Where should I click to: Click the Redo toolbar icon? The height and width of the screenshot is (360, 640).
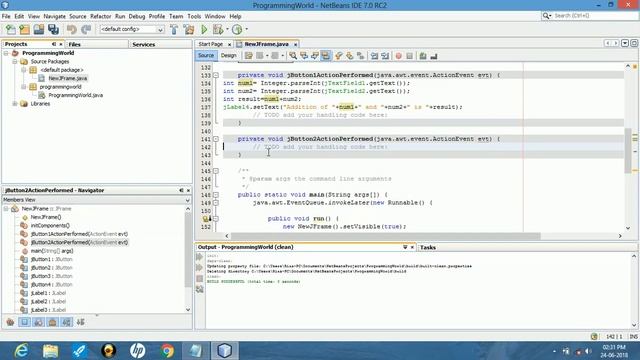click(x=86, y=29)
